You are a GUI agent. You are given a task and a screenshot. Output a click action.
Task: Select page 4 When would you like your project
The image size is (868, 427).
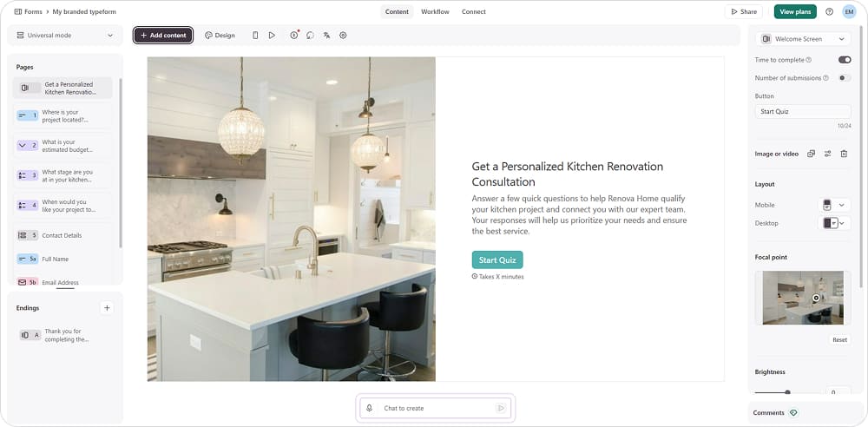(x=62, y=206)
